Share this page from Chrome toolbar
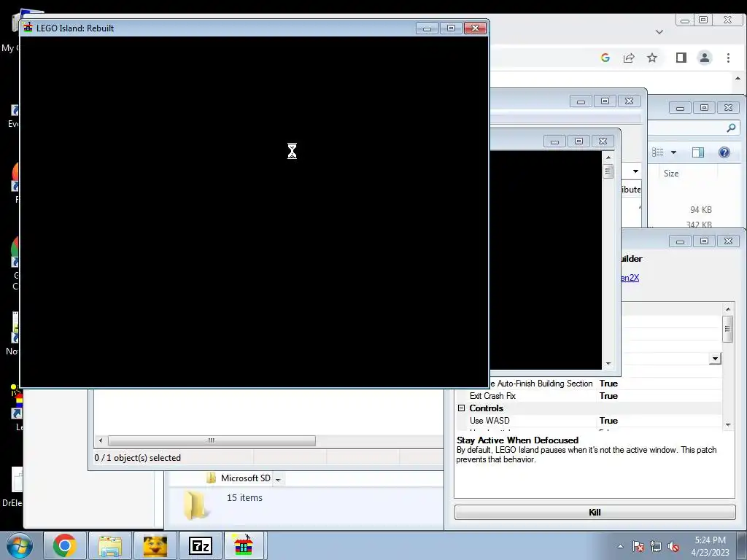Image resolution: width=747 pixels, height=560 pixels. (x=629, y=58)
